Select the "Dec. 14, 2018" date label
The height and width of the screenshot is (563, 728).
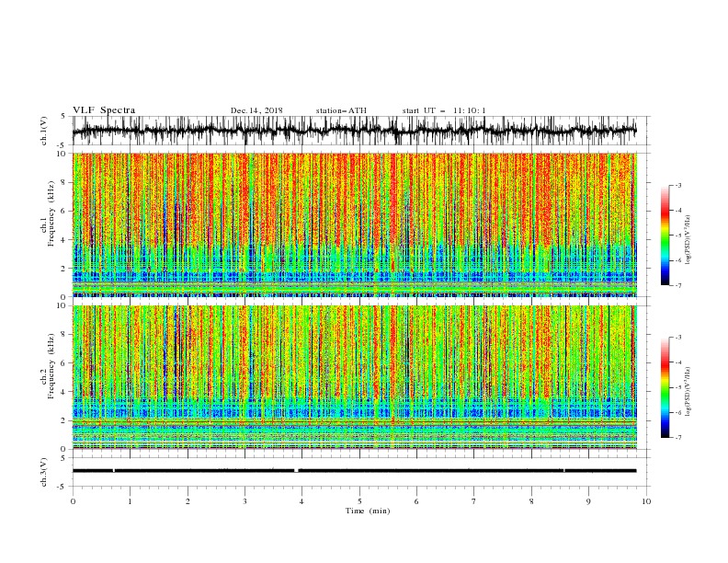[256, 110]
